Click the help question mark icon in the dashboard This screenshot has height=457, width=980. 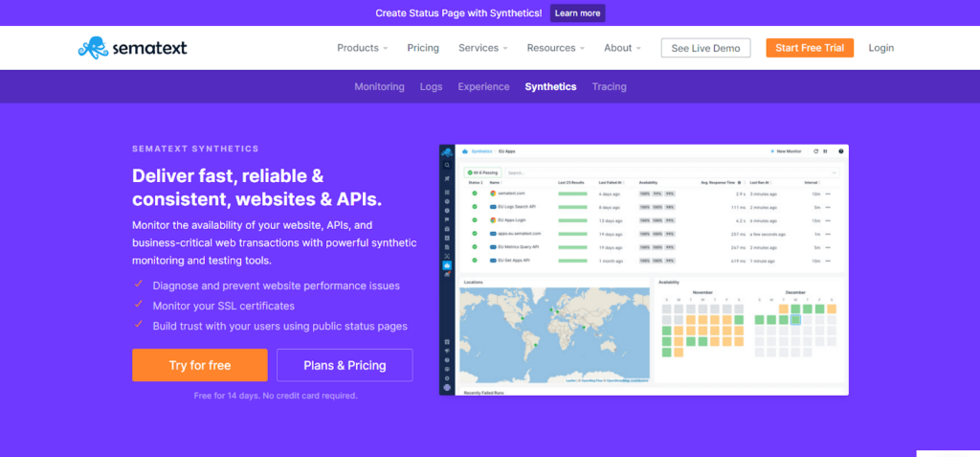point(841,151)
